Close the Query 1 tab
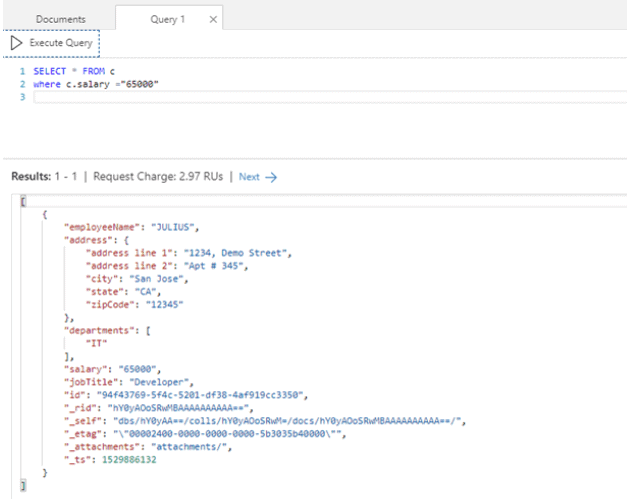This screenshot has width=627, height=499. coord(213,19)
